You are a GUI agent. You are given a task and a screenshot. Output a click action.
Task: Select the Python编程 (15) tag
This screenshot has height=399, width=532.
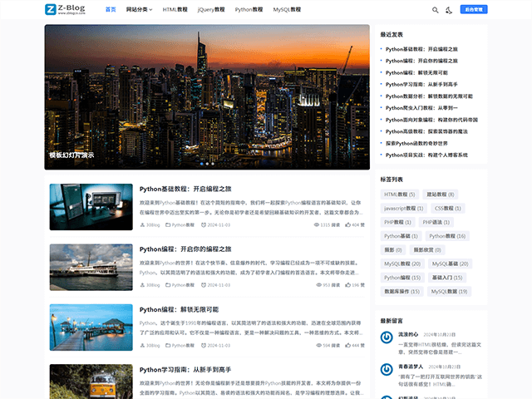tap(402, 278)
